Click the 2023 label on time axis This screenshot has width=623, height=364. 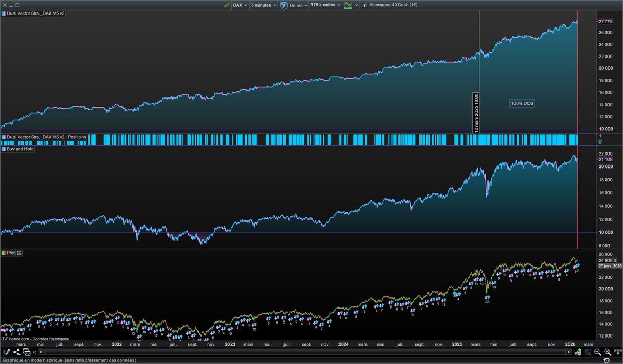pos(230,344)
